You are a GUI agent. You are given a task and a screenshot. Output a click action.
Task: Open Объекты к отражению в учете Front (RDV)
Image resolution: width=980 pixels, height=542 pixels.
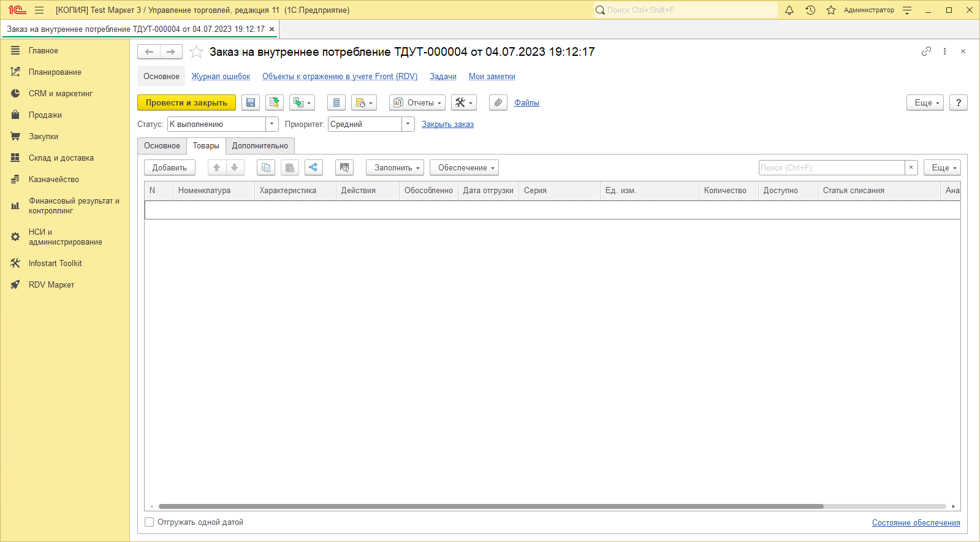pos(340,77)
